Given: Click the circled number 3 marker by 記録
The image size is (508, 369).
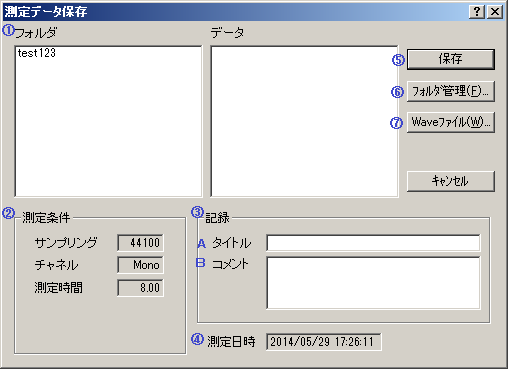Looking at the screenshot, I should [197, 212].
